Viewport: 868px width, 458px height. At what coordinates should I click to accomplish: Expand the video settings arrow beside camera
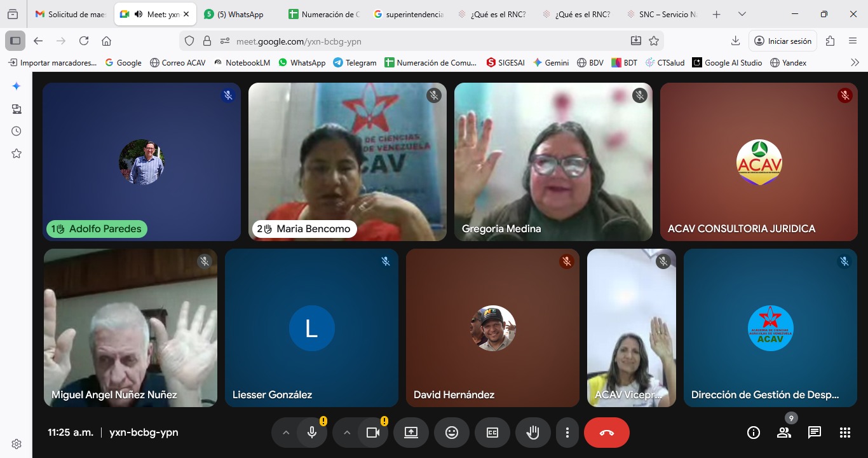coord(347,433)
